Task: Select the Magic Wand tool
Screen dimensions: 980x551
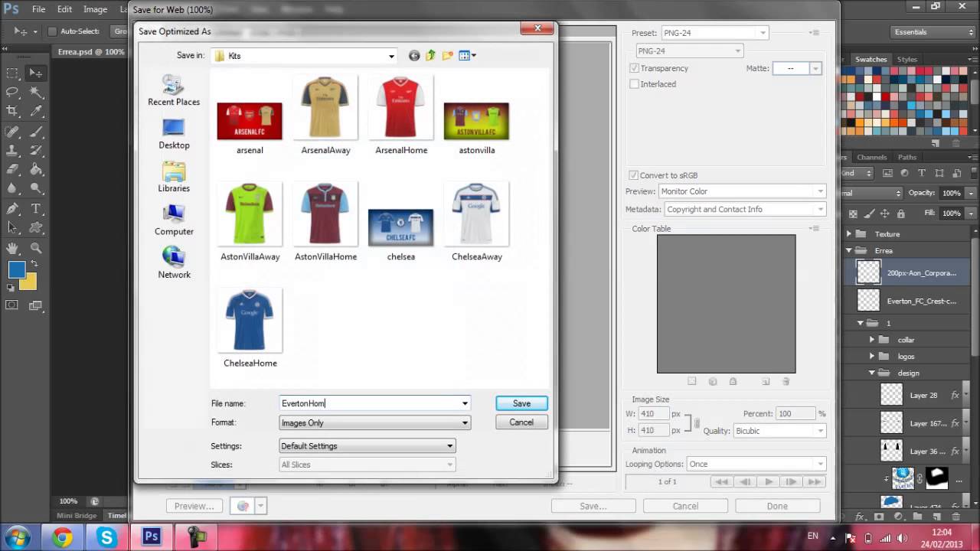Action: (36, 93)
